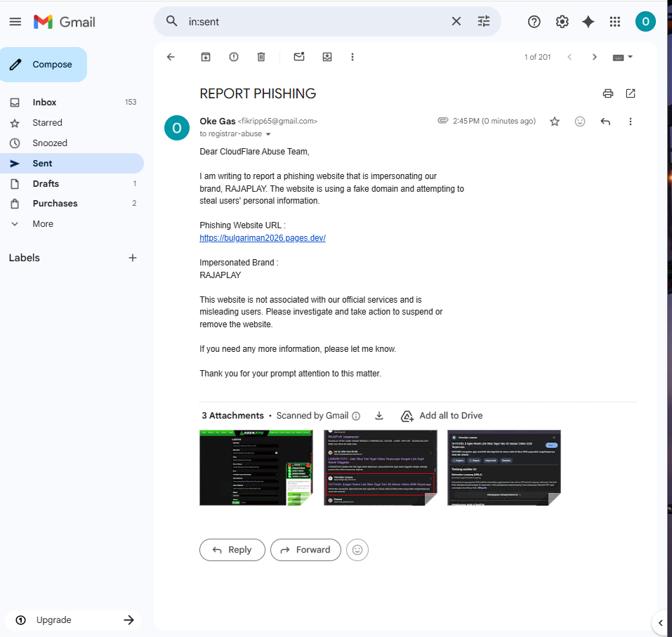Screen dimensions: 672x637
Task: Click the search magnifier icon
Action: [x=171, y=21]
